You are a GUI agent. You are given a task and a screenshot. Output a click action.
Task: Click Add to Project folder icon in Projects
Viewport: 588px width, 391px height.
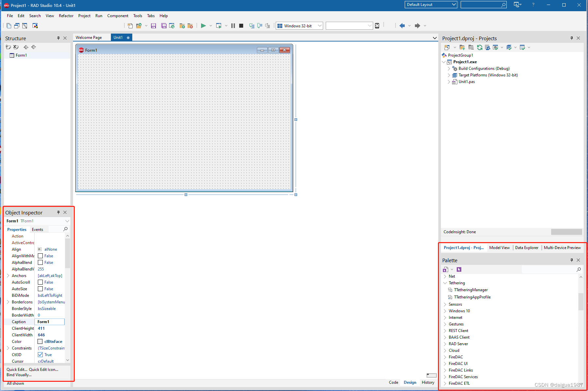point(462,47)
